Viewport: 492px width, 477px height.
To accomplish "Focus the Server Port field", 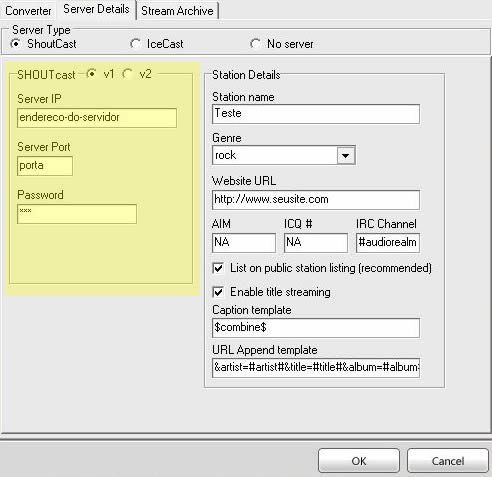I will tap(45, 166).
